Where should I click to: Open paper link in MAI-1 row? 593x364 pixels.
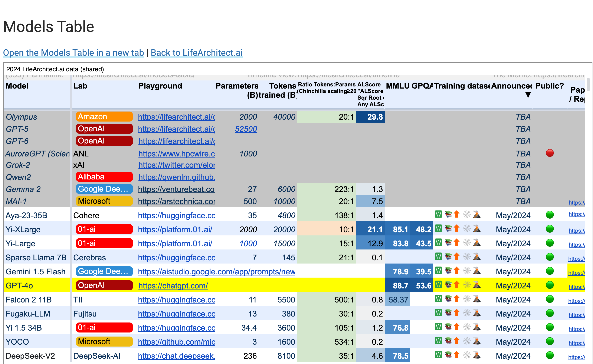click(576, 202)
